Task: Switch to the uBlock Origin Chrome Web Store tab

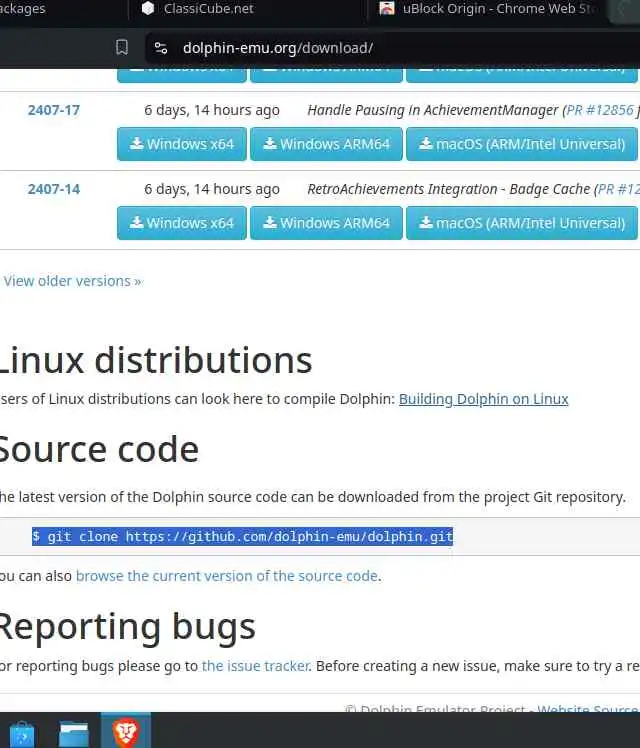Action: pos(485,9)
